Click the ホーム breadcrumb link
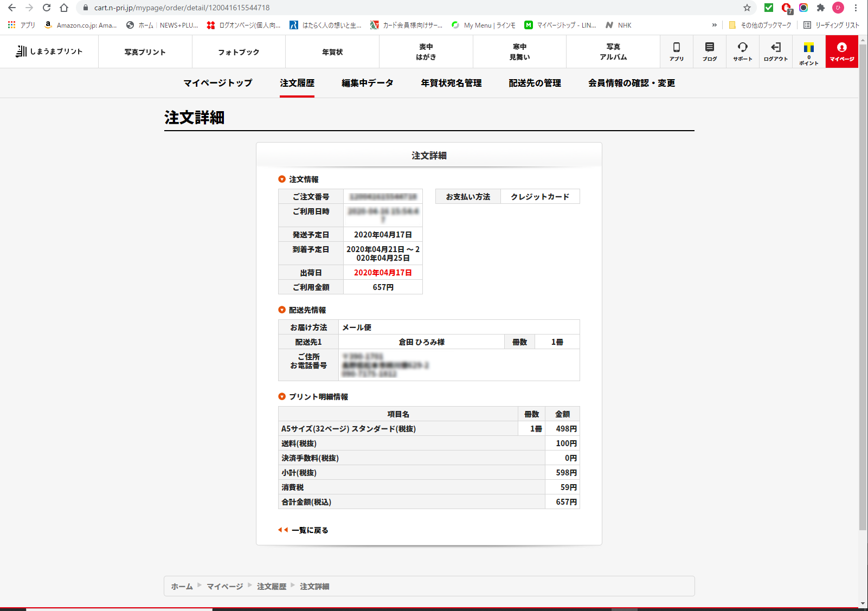 pyautogui.click(x=182, y=587)
